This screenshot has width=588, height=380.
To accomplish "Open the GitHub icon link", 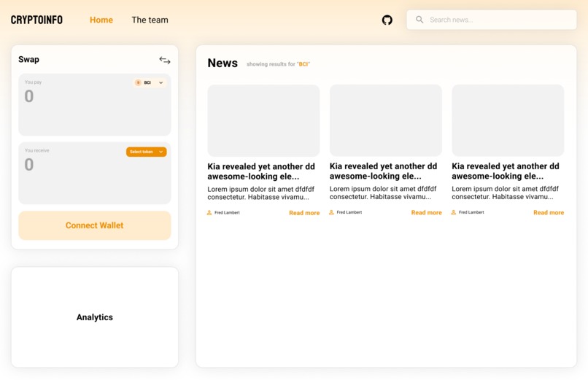I will pyautogui.click(x=387, y=20).
